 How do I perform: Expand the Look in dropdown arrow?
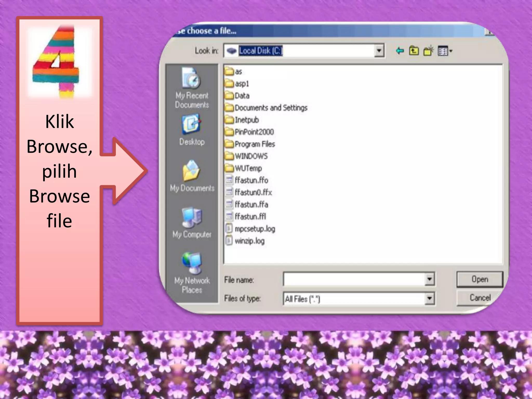click(379, 51)
